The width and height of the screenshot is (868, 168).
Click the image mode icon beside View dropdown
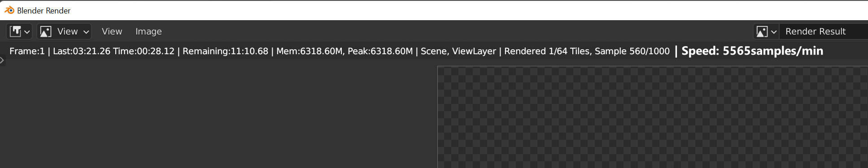(46, 31)
